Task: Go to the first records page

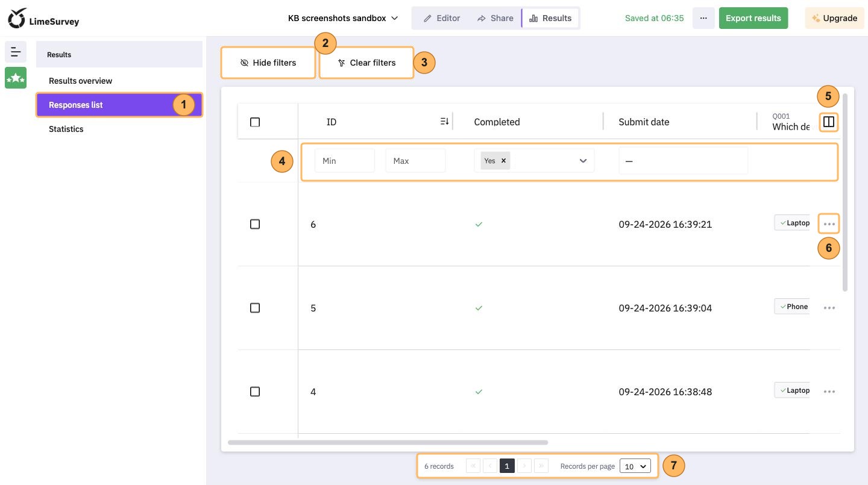Action: (473, 466)
